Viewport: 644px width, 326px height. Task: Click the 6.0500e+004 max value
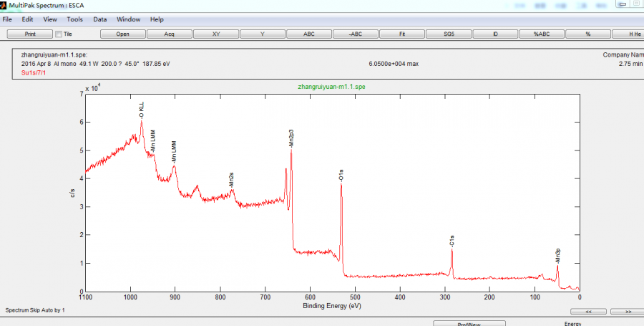click(394, 64)
